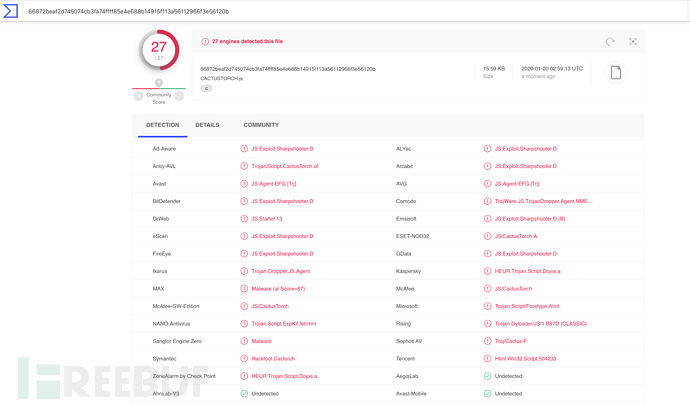Click the Comodo TrojWare detection name
The image size is (690, 406).
pyautogui.click(x=543, y=201)
